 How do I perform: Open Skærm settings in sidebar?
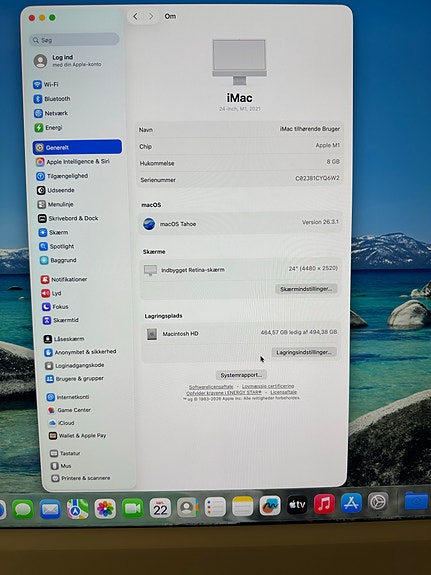(x=54, y=232)
